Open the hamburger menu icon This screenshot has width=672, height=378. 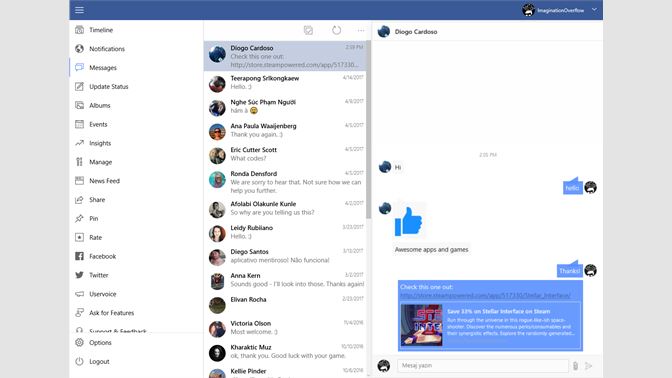click(x=79, y=10)
